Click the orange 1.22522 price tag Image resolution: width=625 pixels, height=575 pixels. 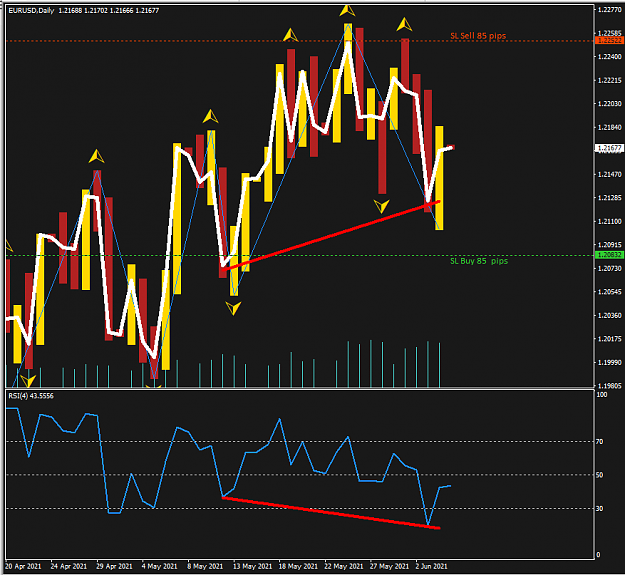point(609,41)
